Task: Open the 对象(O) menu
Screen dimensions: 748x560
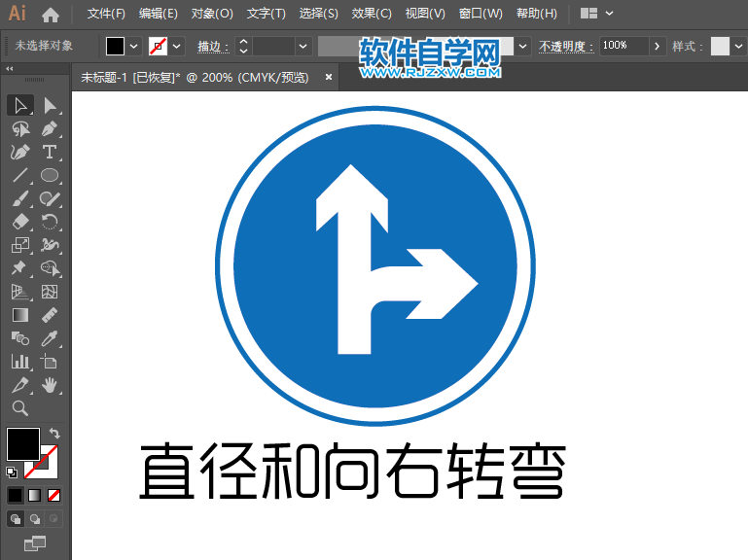Action: 212,14
